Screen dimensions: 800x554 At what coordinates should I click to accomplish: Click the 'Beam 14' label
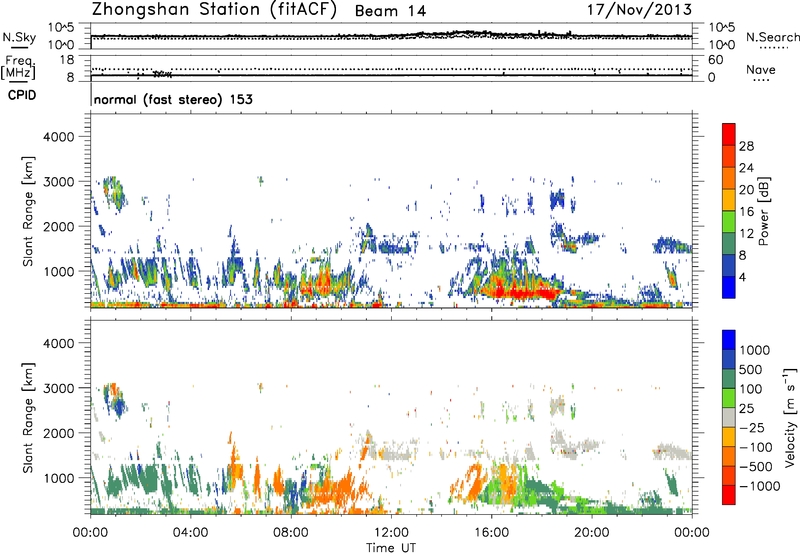click(x=390, y=11)
